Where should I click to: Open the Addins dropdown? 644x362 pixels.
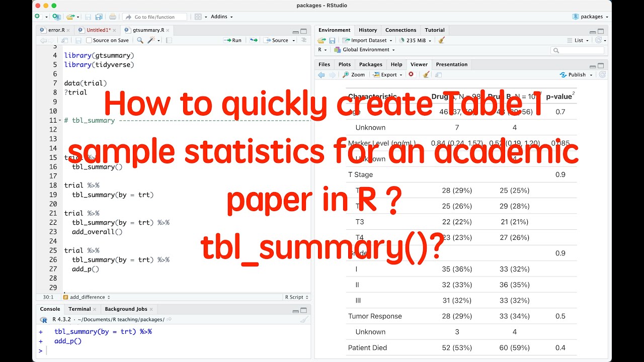pyautogui.click(x=221, y=17)
